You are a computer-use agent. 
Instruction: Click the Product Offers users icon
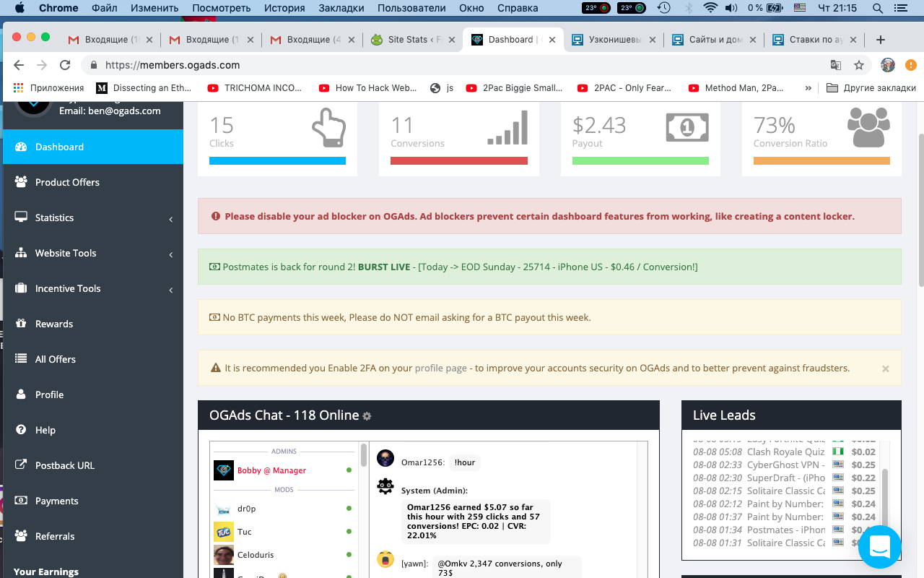pos(21,182)
